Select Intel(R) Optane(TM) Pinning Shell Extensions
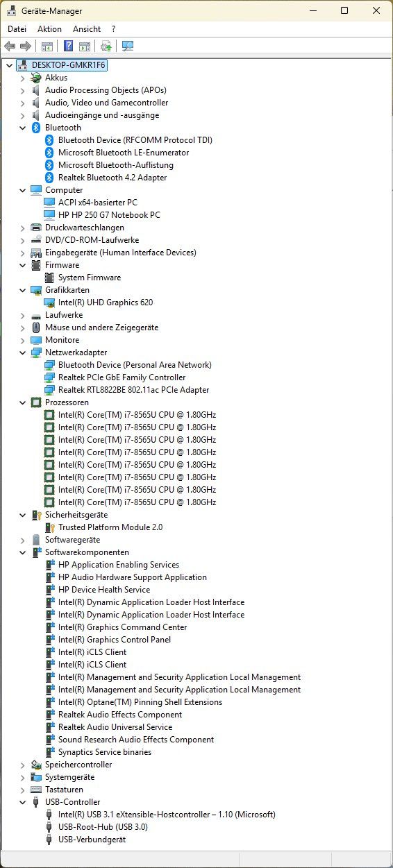This screenshot has width=393, height=868. click(140, 702)
